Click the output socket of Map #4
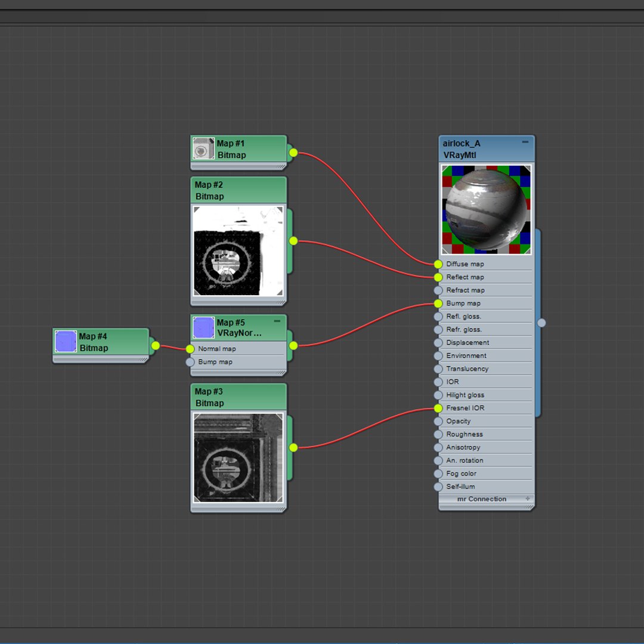Viewport: 644px width, 644px height. (155, 346)
